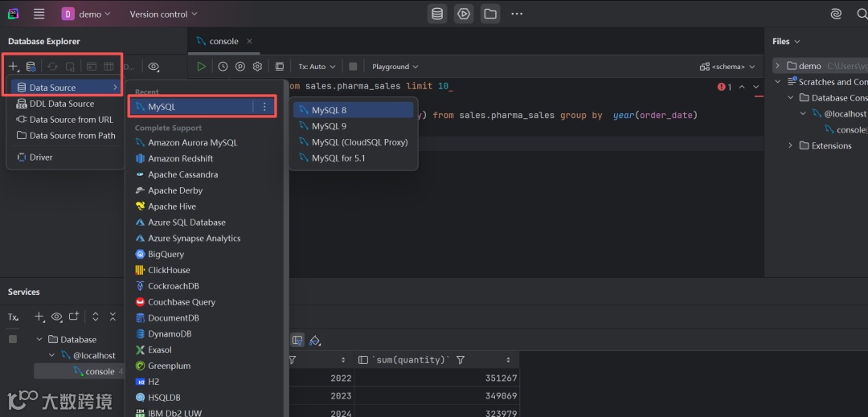Open console settings gear icon

click(257, 67)
